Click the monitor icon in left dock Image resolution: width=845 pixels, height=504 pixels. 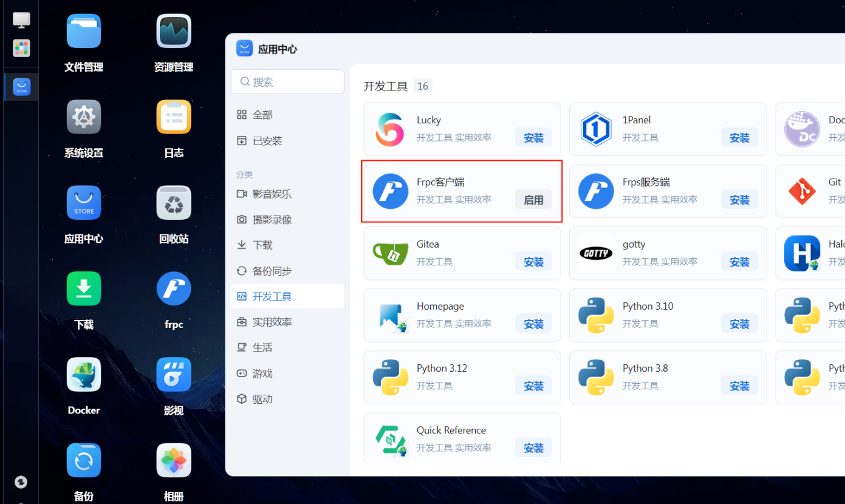[x=21, y=19]
